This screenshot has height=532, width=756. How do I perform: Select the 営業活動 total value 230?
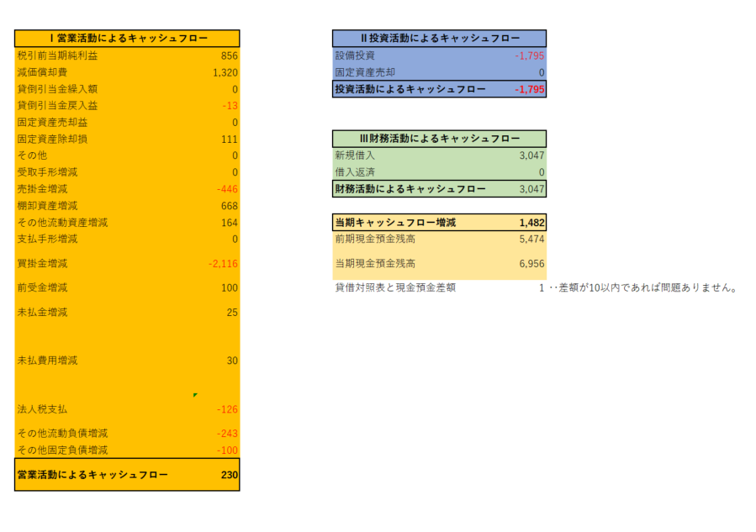coord(230,475)
